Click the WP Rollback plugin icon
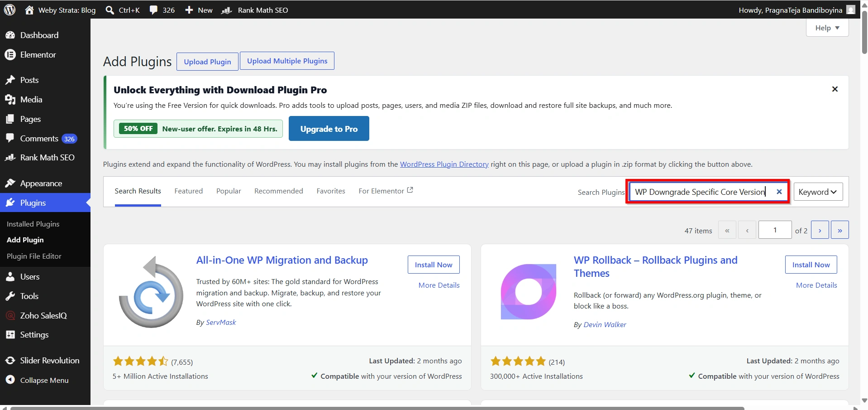This screenshot has width=868, height=410. pos(529,292)
